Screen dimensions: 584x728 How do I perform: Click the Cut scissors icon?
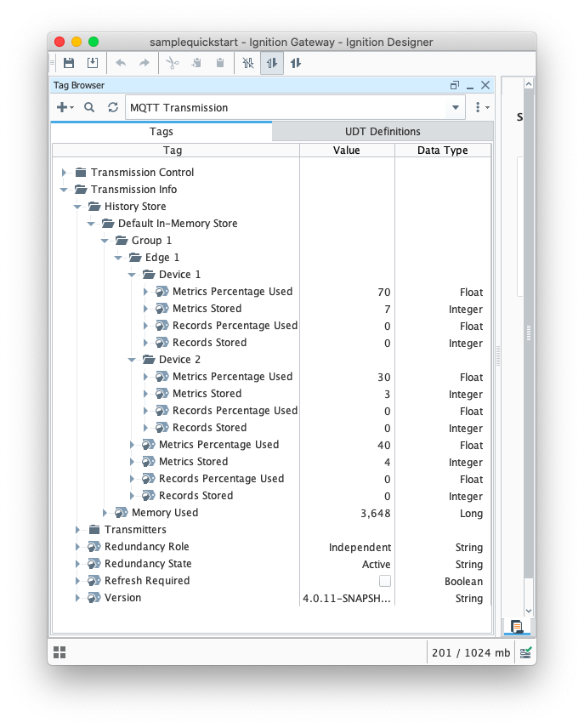172,63
